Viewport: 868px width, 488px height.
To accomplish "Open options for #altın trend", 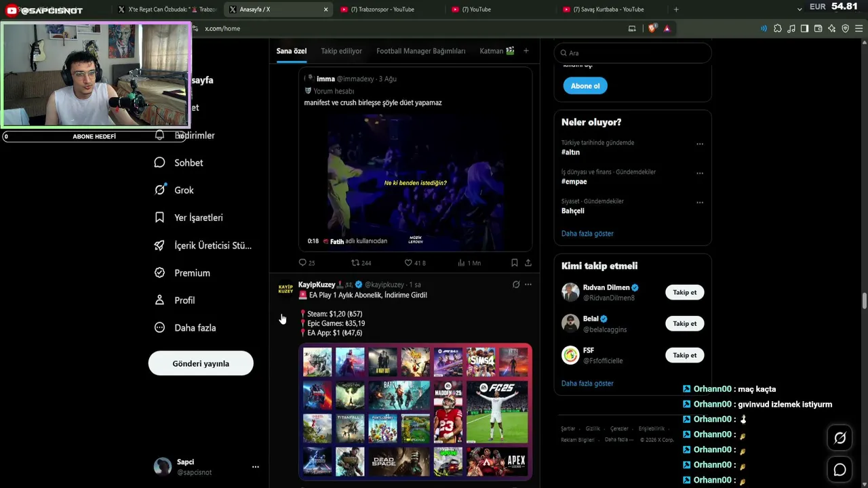I will tap(700, 144).
